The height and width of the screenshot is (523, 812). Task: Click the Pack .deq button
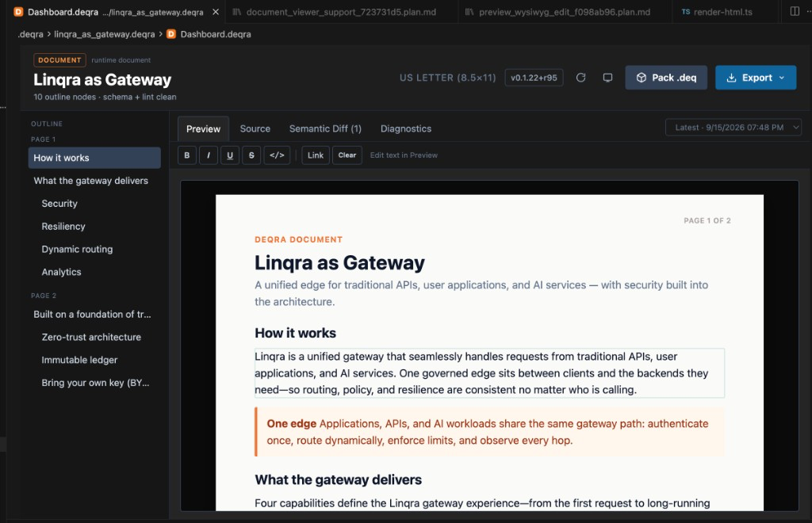(666, 78)
